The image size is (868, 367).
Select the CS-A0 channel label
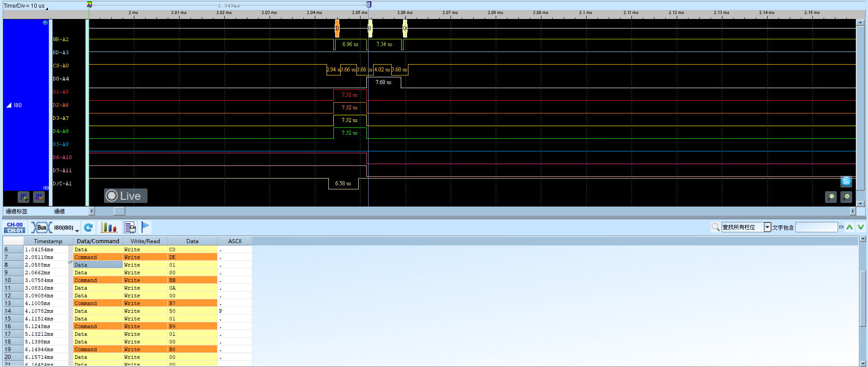61,66
